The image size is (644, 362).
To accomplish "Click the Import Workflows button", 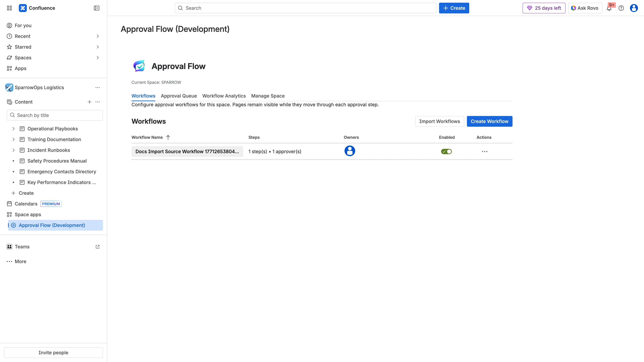I will point(439,121).
